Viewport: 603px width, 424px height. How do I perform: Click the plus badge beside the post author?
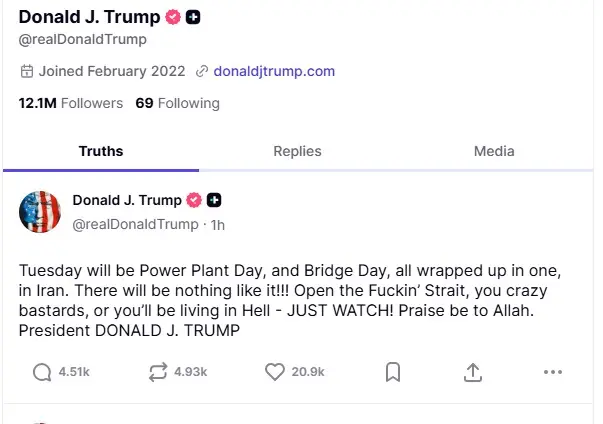[214, 200]
